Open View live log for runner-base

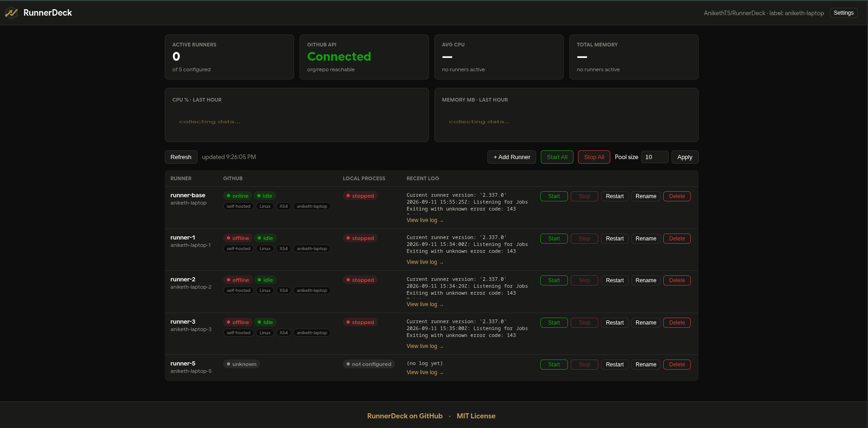point(425,220)
